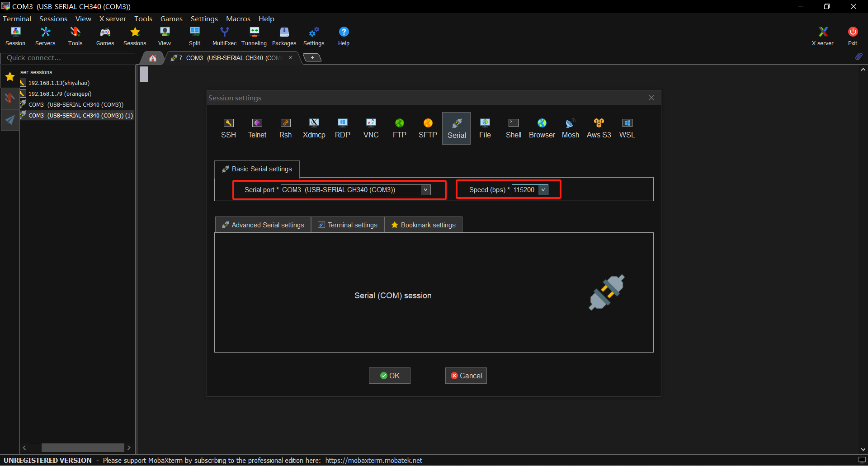This screenshot has height=466, width=868.
Task: Select SSH session type
Action: tap(228, 128)
